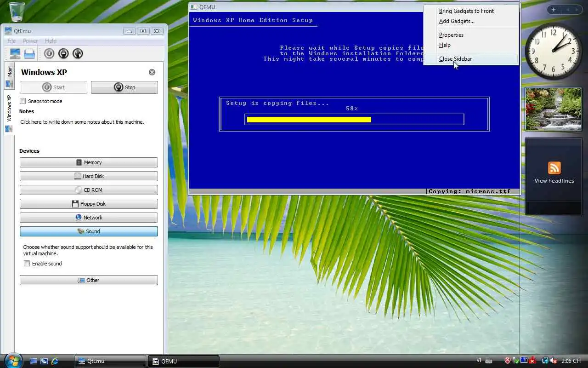The width and height of the screenshot is (588, 368).
Task: Click the QtEmu window title bar icon
Action: click(x=8, y=31)
